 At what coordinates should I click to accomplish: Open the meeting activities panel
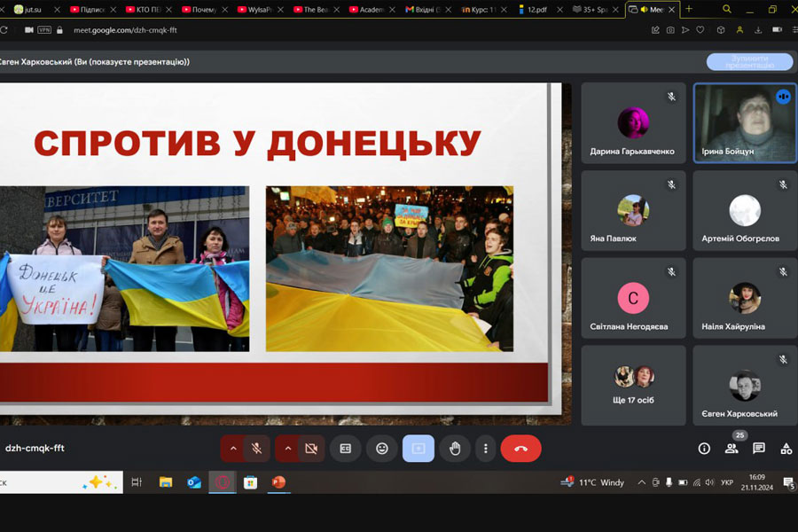click(x=786, y=449)
